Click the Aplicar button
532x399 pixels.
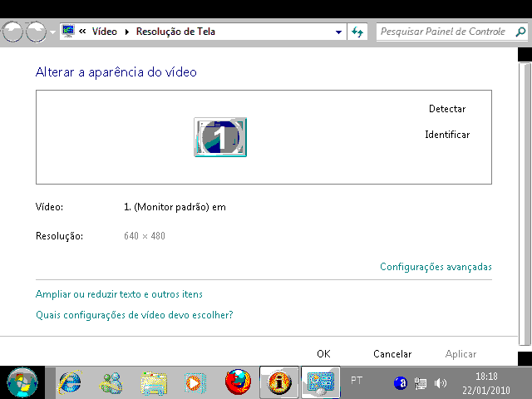click(461, 354)
